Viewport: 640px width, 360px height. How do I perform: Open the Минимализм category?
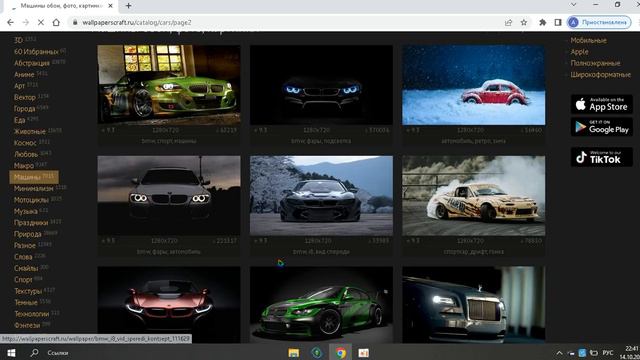pyautogui.click(x=33, y=189)
